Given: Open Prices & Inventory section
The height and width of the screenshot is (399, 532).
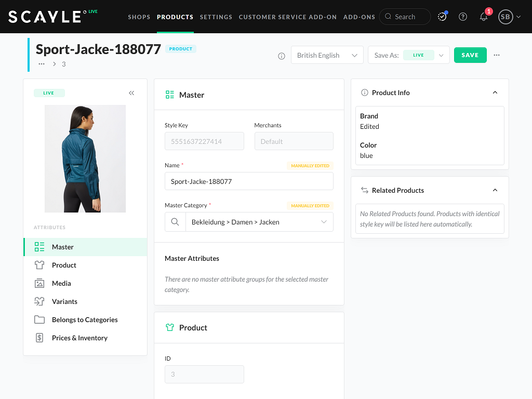Looking at the screenshot, I should [79, 338].
